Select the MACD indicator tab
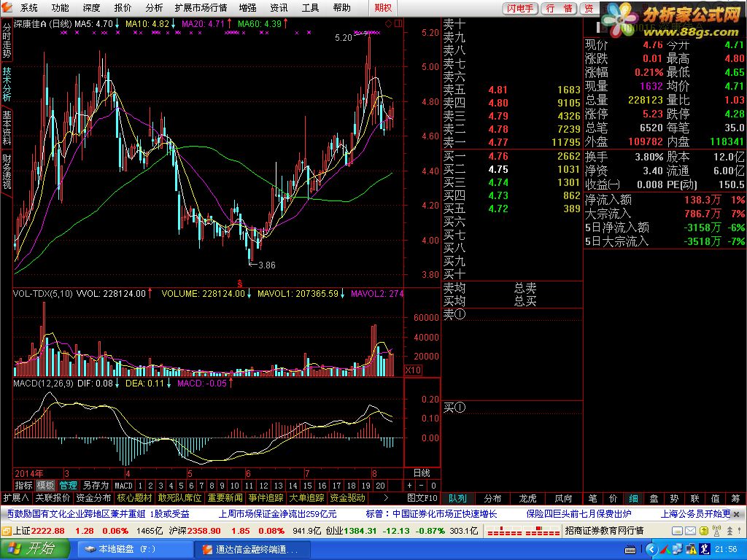This screenshot has width=747, height=560. [123, 486]
